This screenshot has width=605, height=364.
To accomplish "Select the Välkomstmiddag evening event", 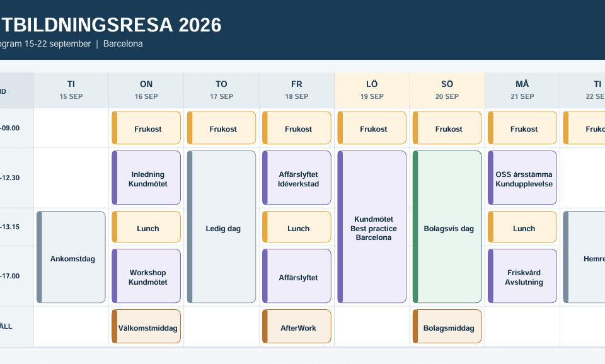I will pos(146,326).
